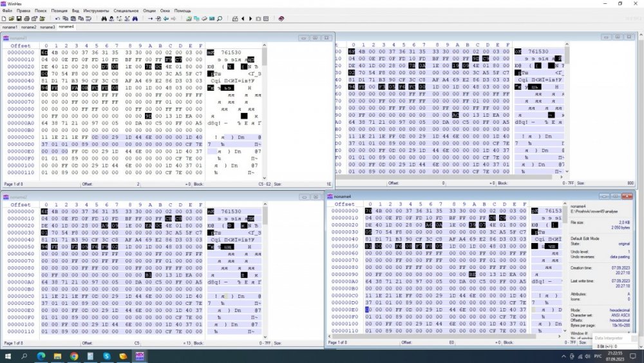Click the vertical scrollbar of noname1 window
644x363 pixels.
pyautogui.click(x=264, y=111)
